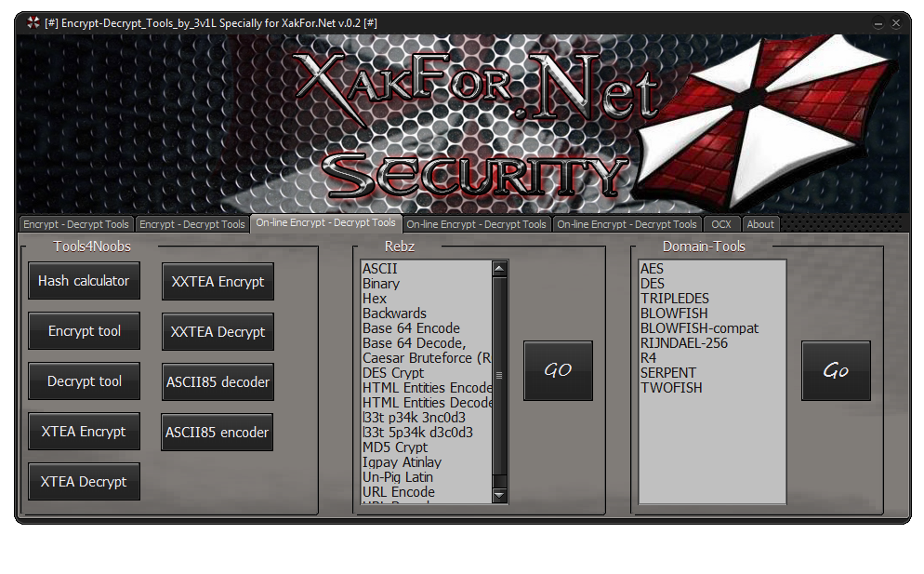Click the Rebz list scroll up arrow
The width and height of the screenshot is (924, 574).
tap(499, 269)
